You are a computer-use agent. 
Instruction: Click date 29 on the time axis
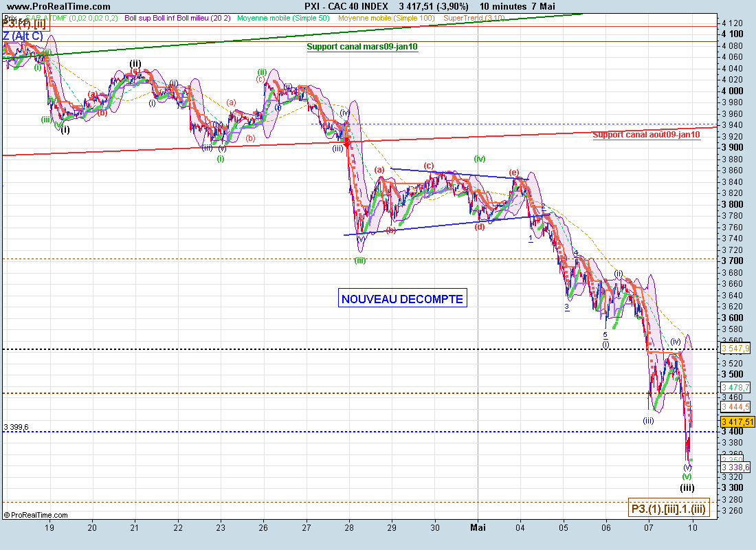392,528
